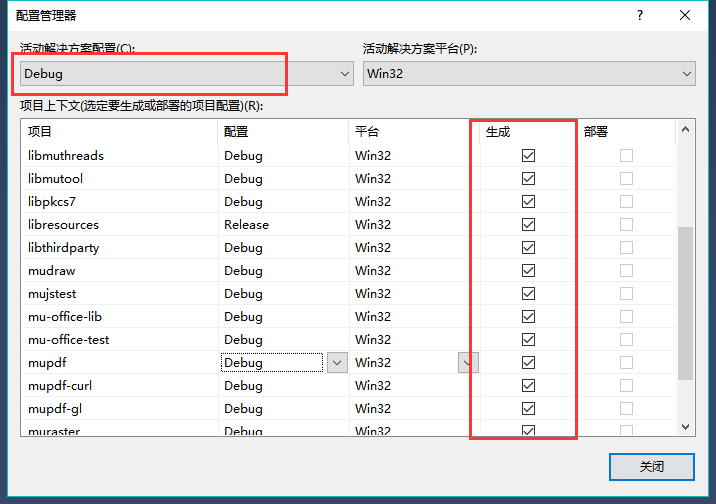
Task: Select the mujstest project name
Action: pos(52,294)
